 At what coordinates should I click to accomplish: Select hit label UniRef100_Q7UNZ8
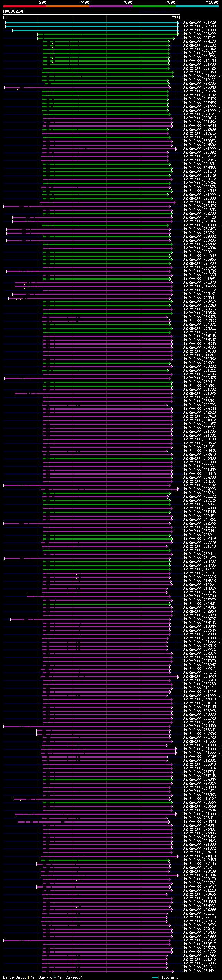pyautogui.click(x=199, y=822)
